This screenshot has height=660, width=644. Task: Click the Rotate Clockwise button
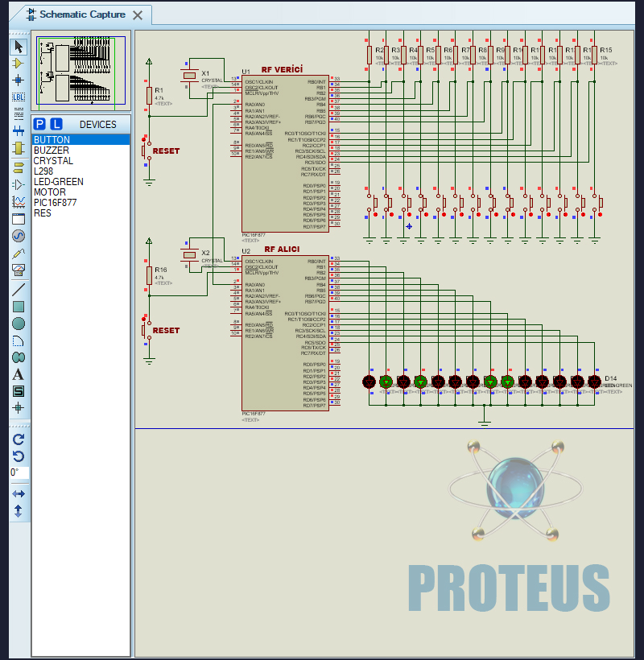[18, 439]
